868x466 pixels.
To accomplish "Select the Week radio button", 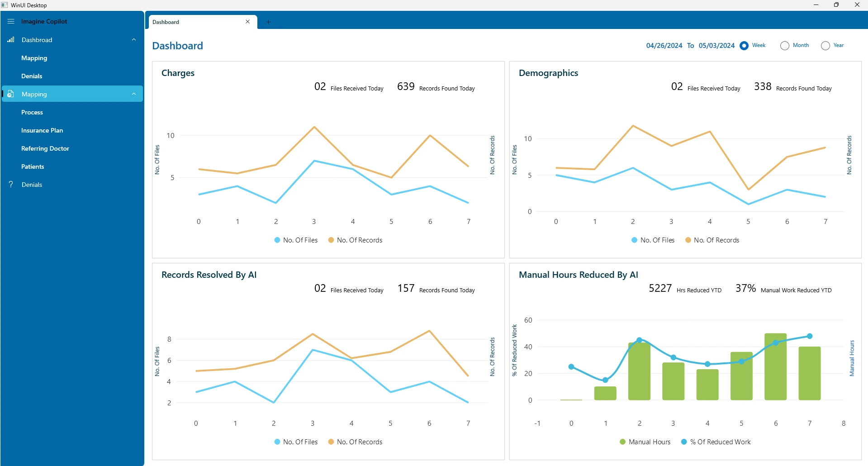I will tap(744, 46).
